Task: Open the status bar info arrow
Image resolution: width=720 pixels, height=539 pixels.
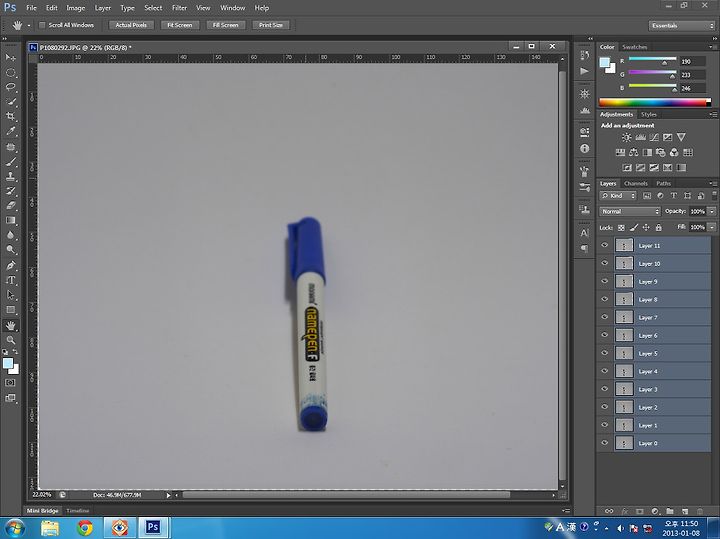Action: pyautogui.click(x=169, y=495)
